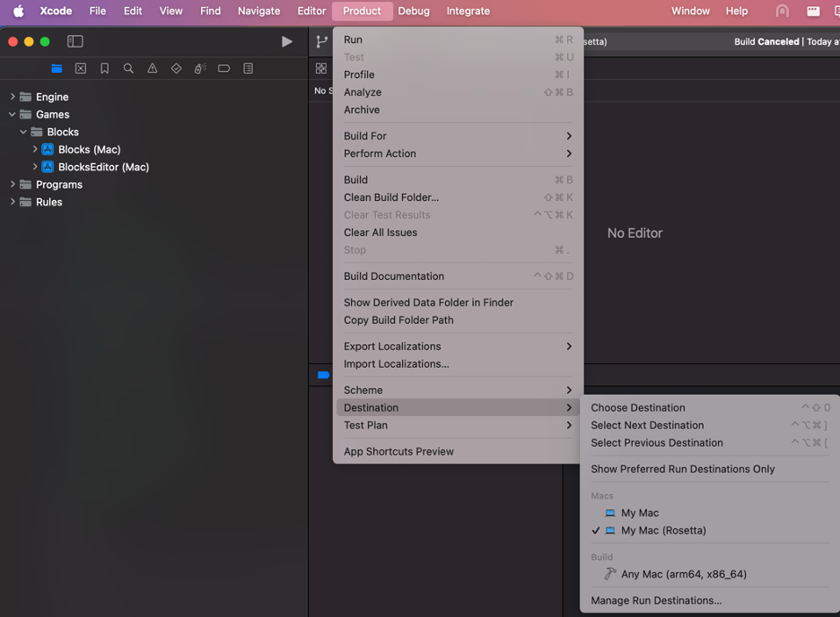Click the menu bar icon right of Help
The height and width of the screenshot is (617, 840).
point(783,11)
